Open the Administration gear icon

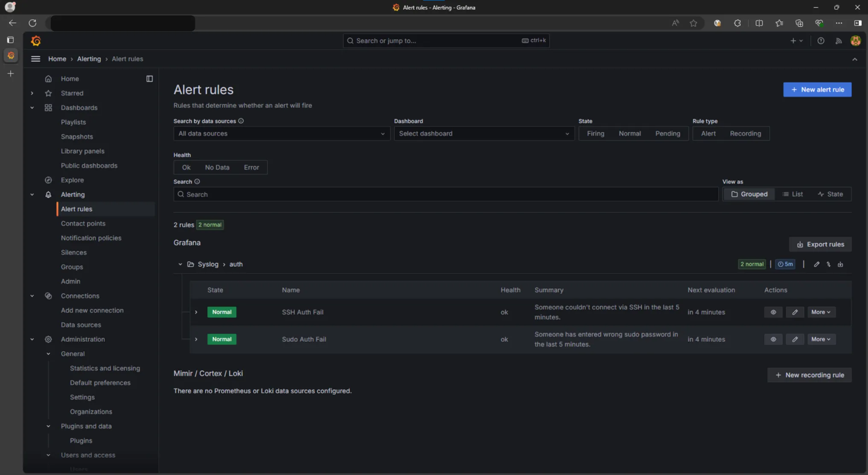[x=48, y=339]
